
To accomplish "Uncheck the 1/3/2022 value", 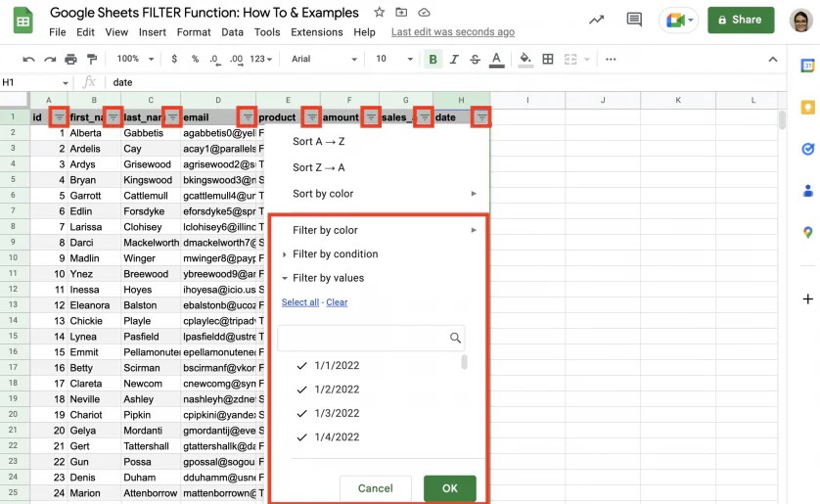I will pyautogui.click(x=301, y=413).
